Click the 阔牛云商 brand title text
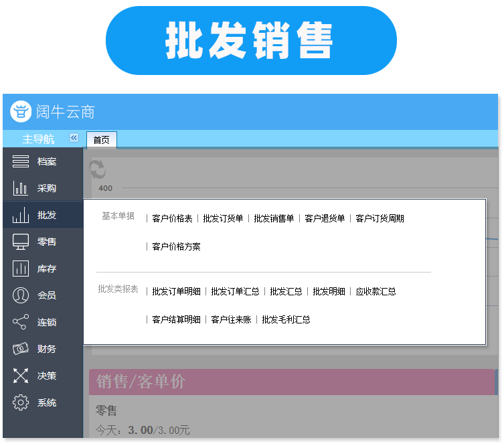Screen dimensions: 502x448 point(66,112)
